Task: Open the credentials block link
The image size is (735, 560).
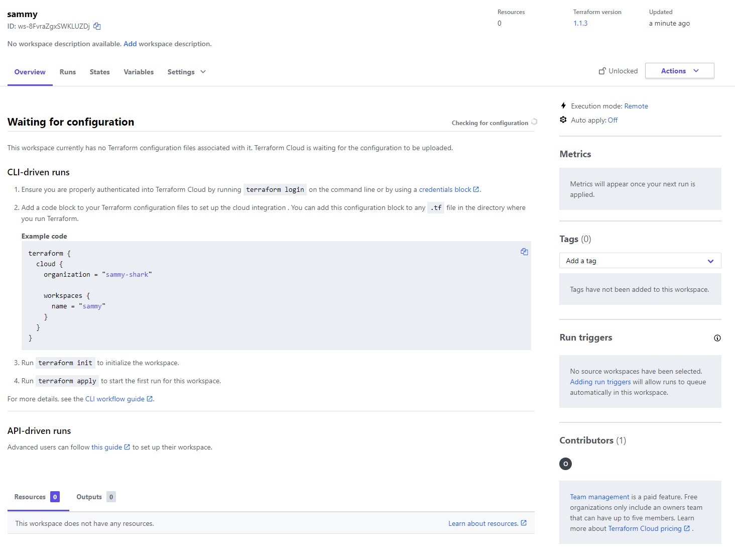Action: click(x=449, y=189)
